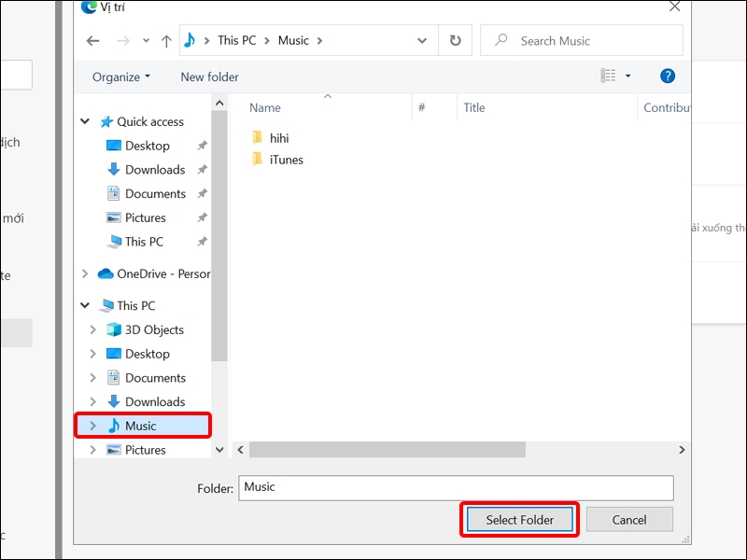Click the Forward navigation arrow
747x560 pixels.
tap(123, 41)
